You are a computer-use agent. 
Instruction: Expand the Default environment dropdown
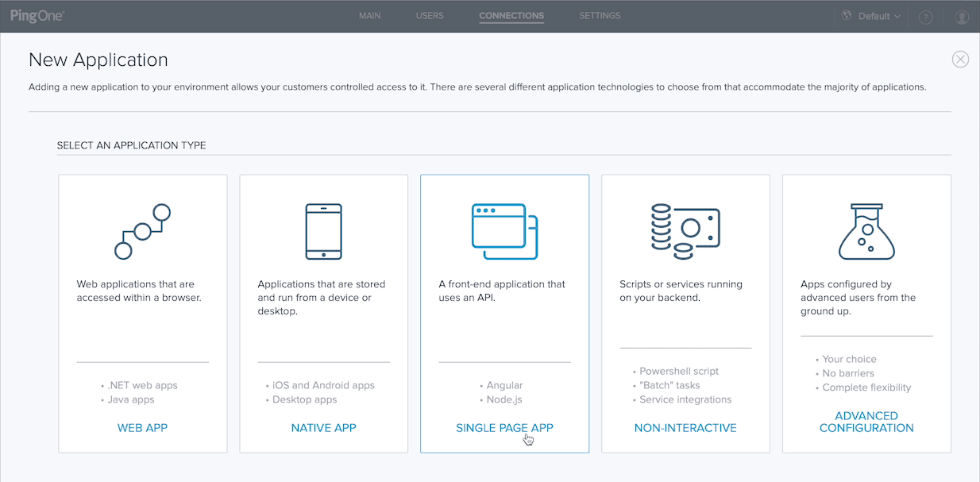878,16
